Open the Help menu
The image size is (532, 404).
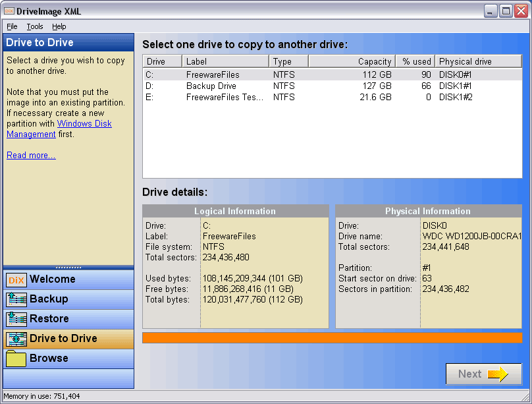point(59,26)
